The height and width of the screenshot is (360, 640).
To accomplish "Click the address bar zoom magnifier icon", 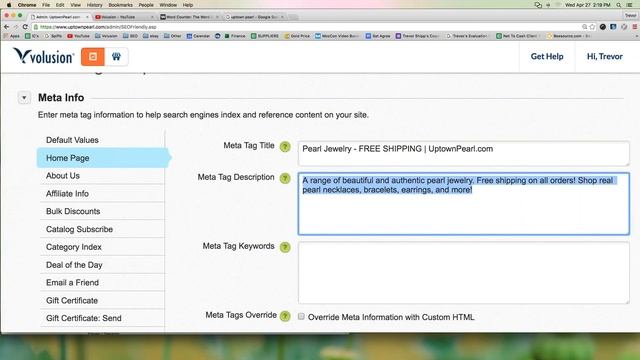I will tap(584, 27).
